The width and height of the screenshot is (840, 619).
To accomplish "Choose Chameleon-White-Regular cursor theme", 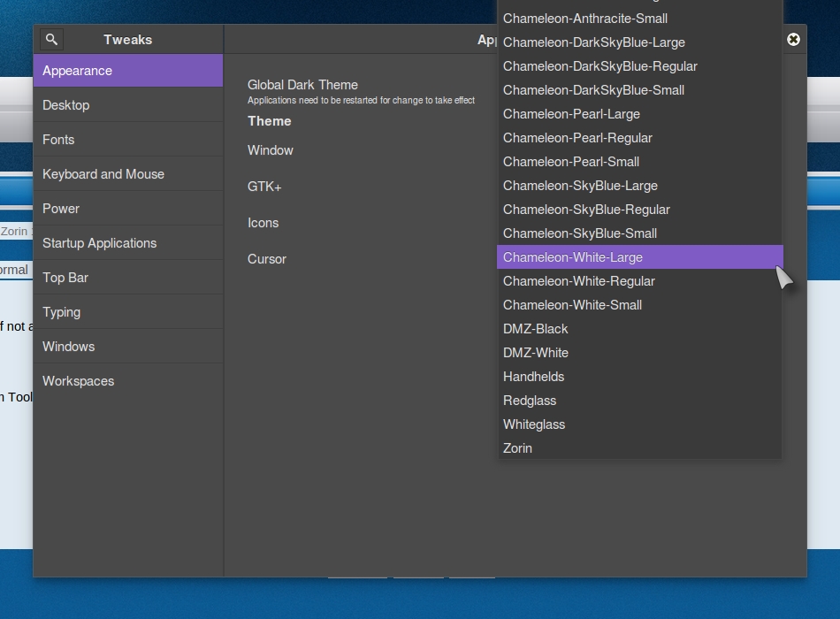I will pos(579,281).
